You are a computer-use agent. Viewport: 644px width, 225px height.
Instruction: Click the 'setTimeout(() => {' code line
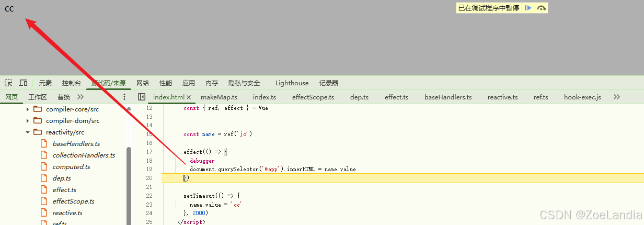[x=212, y=196]
